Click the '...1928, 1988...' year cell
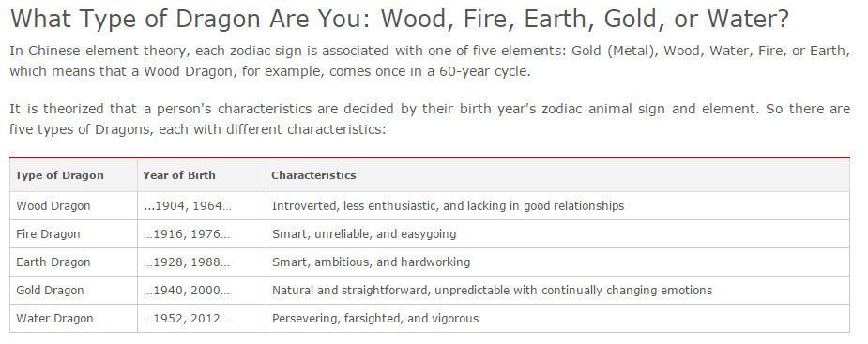This screenshot has width=868, height=344. (202, 262)
